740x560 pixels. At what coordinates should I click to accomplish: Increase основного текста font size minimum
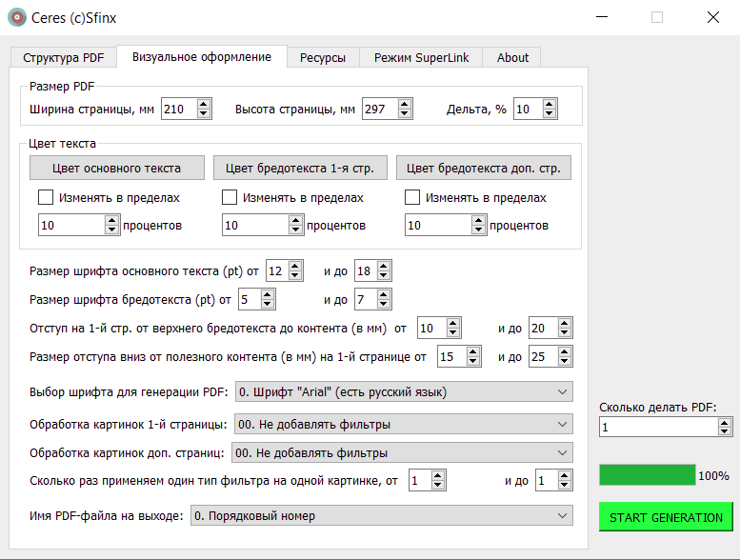point(295,266)
